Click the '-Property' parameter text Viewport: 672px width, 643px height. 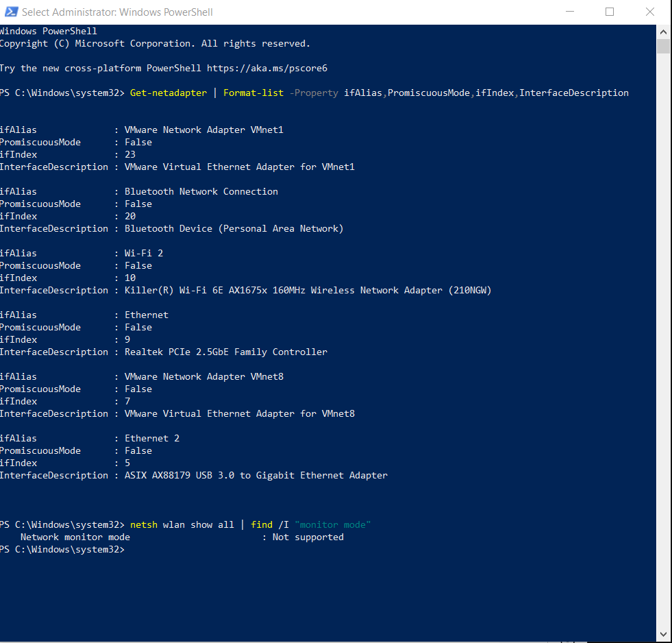pyautogui.click(x=314, y=93)
